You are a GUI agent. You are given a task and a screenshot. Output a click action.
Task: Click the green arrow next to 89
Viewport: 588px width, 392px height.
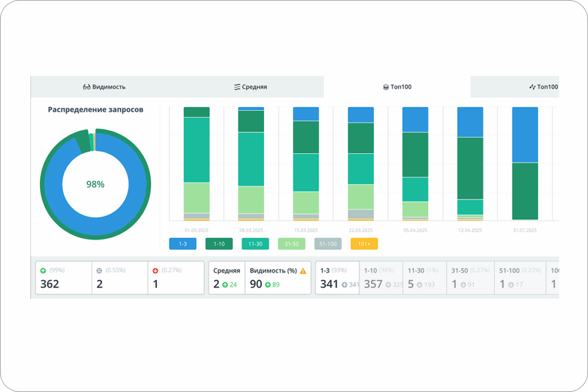pos(268,285)
